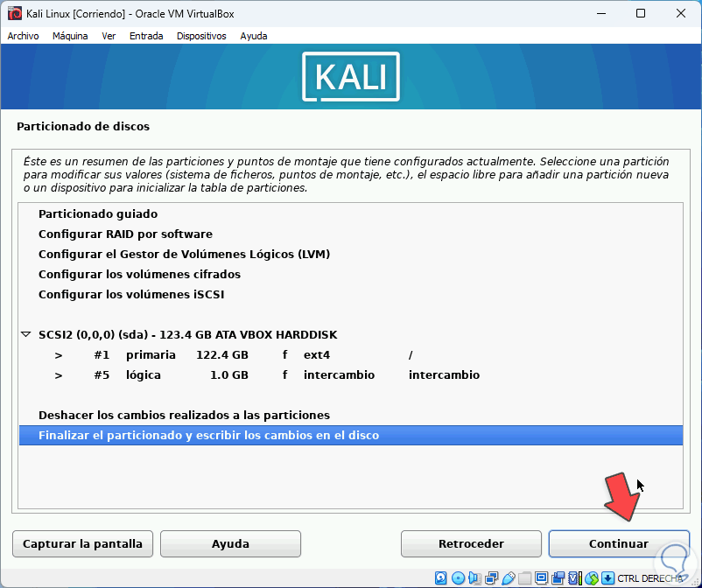Open the Máquina menu
702x588 pixels.
(x=70, y=36)
